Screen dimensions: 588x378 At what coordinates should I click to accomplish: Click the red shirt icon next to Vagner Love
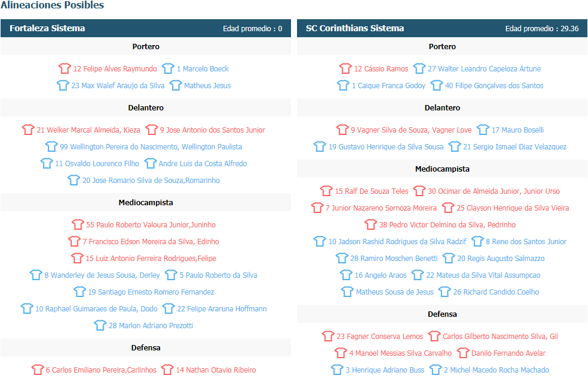[343, 130]
